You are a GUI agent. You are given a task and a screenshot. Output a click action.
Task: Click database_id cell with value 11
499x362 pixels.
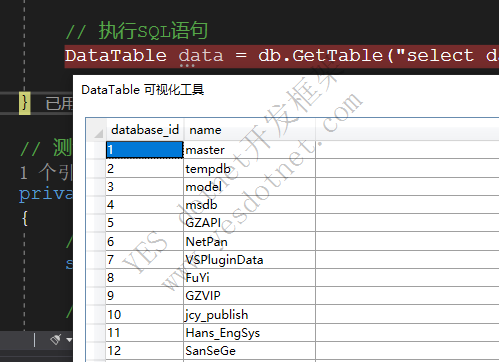145,333
